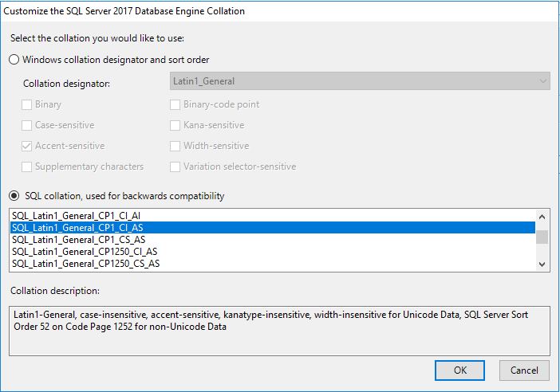The image size is (560, 392).
Task: Click the collation list scroll up arrow
Action: click(x=542, y=217)
